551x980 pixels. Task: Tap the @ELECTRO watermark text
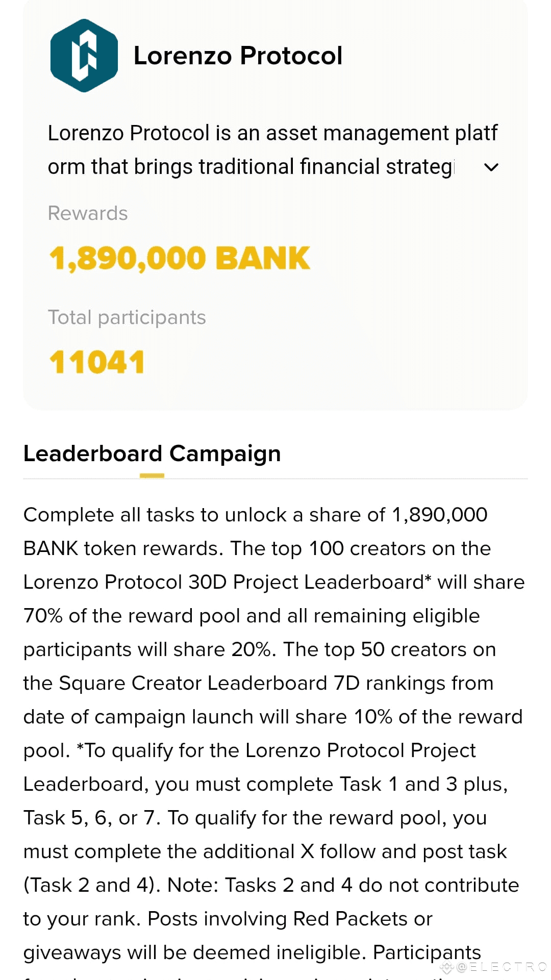(x=503, y=967)
